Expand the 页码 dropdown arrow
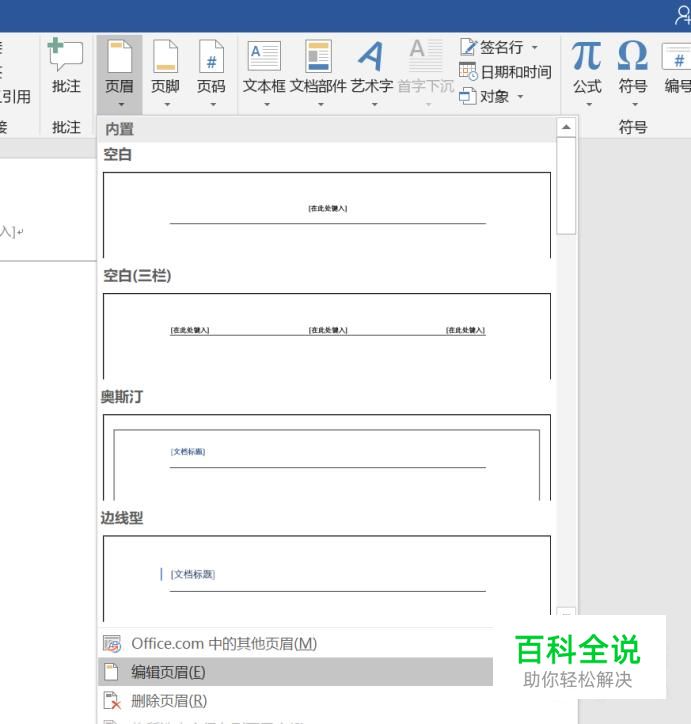Image resolution: width=691 pixels, height=724 pixels. [x=213, y=105]
